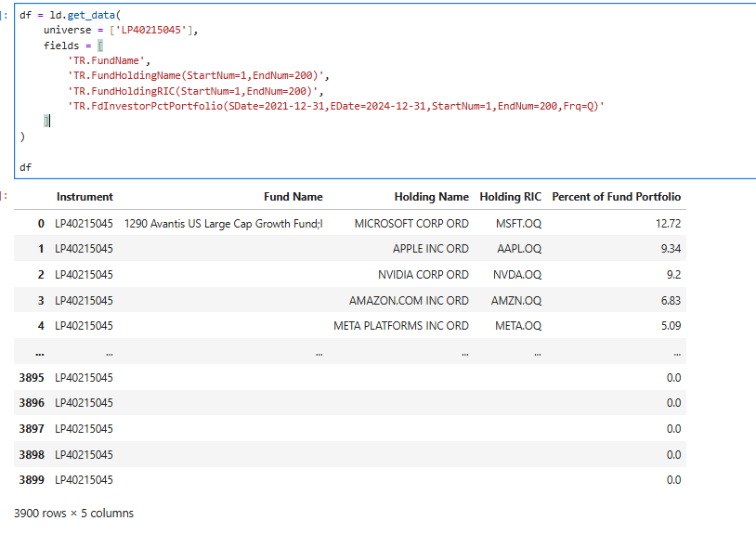Viewport: 756px width, 534px height.
Task: Click the 1290 Avantis US Large Cap Growth Fund cell
Action: (223, 224)
